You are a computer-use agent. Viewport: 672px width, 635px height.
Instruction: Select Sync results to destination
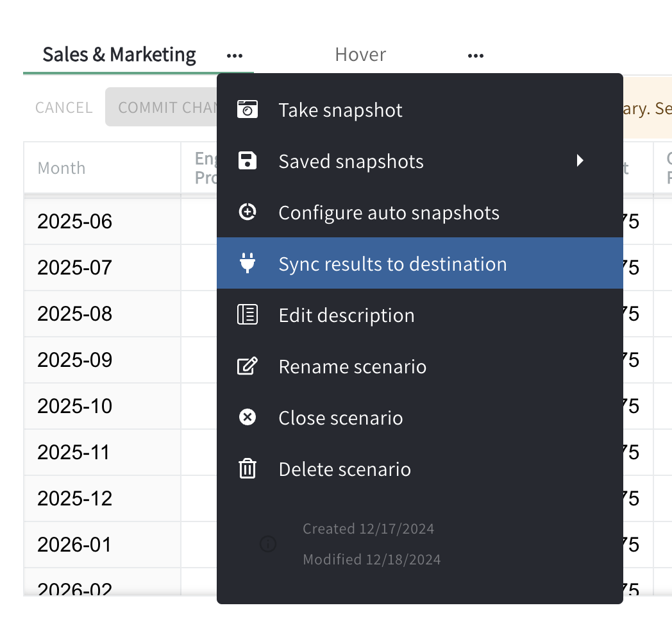420,263
